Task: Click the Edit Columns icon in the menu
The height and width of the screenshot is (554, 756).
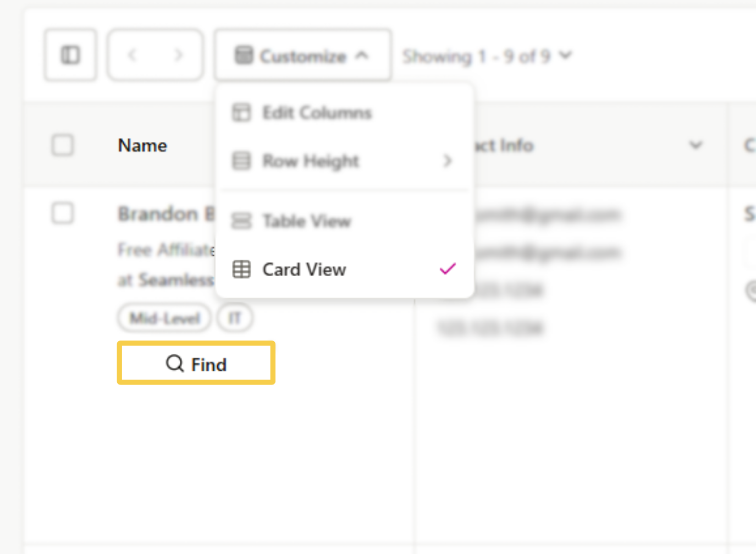Action: [x=241, y=112]
